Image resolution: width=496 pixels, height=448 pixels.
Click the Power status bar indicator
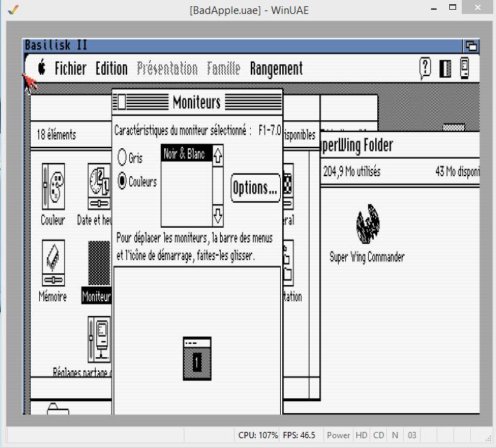(x=338, y=435)
